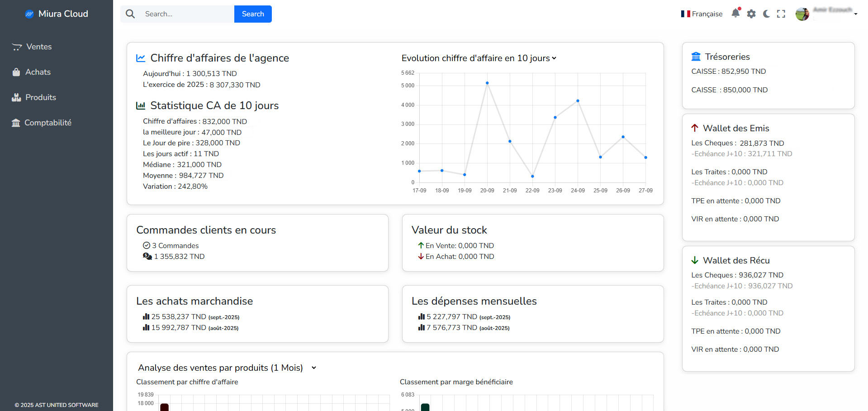
Task: Click the Trésoreries bank icon
Action: 696,57
